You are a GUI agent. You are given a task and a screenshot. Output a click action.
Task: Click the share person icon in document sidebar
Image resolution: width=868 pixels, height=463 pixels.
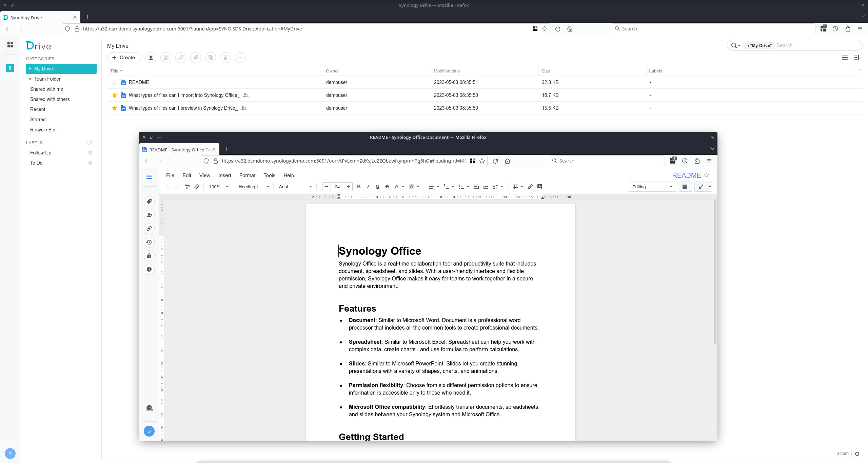[149, 215]
